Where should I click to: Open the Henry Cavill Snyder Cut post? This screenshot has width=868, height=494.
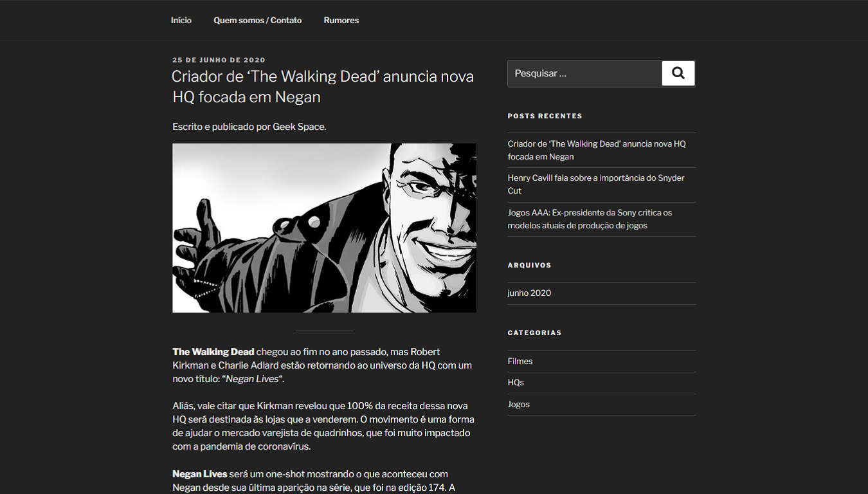[x=596, y=184]
